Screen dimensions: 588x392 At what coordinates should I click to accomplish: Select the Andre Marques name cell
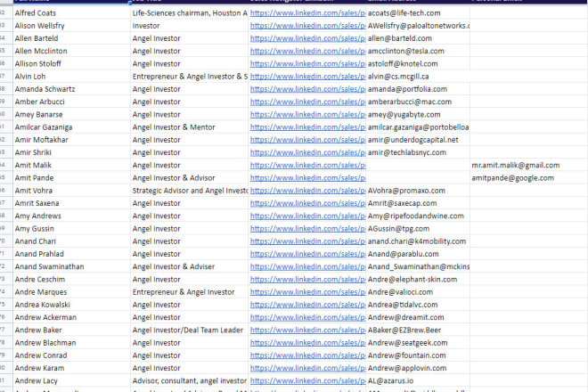(71, 292)
